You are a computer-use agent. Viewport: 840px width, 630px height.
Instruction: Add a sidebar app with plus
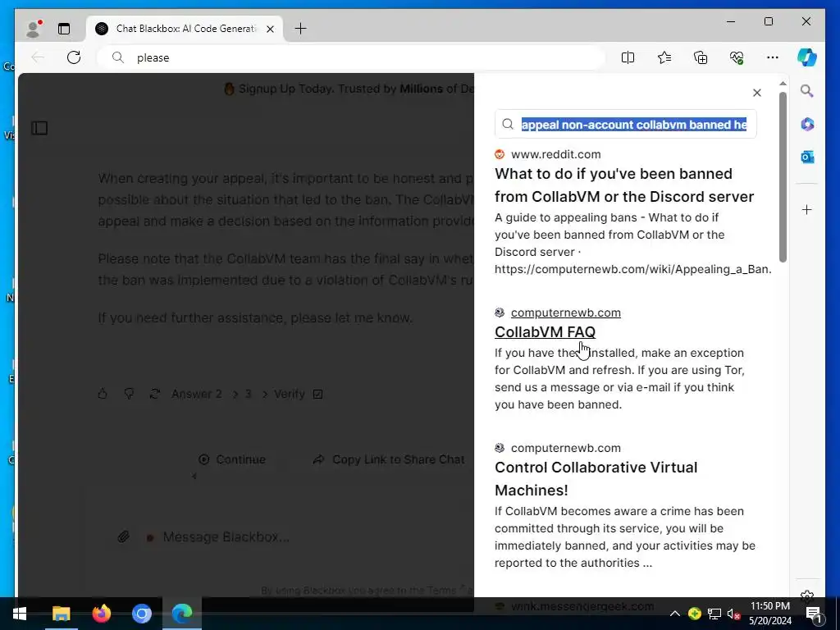pos(807,209)
